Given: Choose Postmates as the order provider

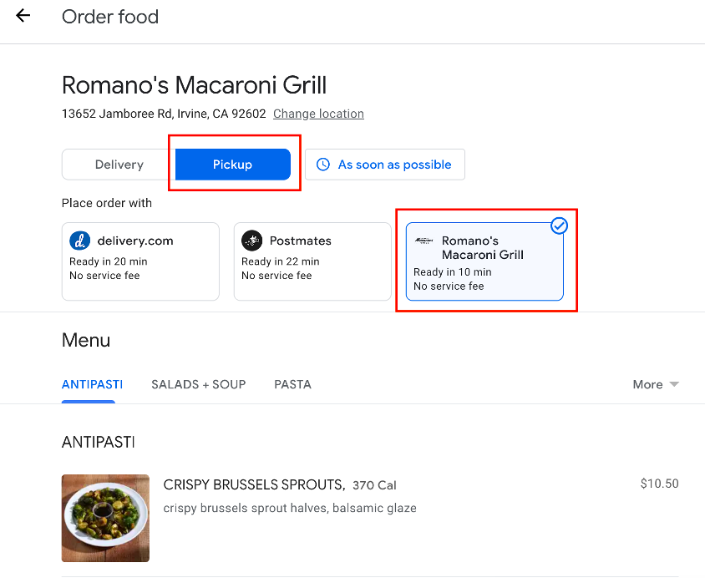Looking at the screenshot, I should pos(312,261).
